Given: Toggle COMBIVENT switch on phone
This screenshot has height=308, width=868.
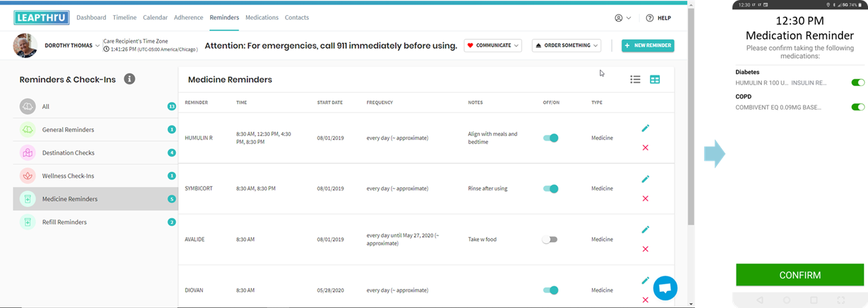Looking at the screenshot, I should 858,107.
